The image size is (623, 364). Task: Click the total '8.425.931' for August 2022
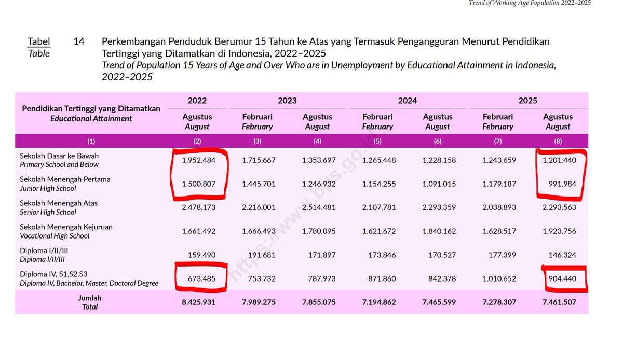point(198,302)
